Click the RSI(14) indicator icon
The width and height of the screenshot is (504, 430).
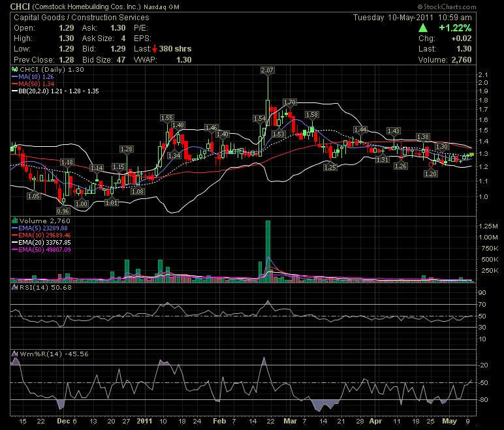(14, 287)
